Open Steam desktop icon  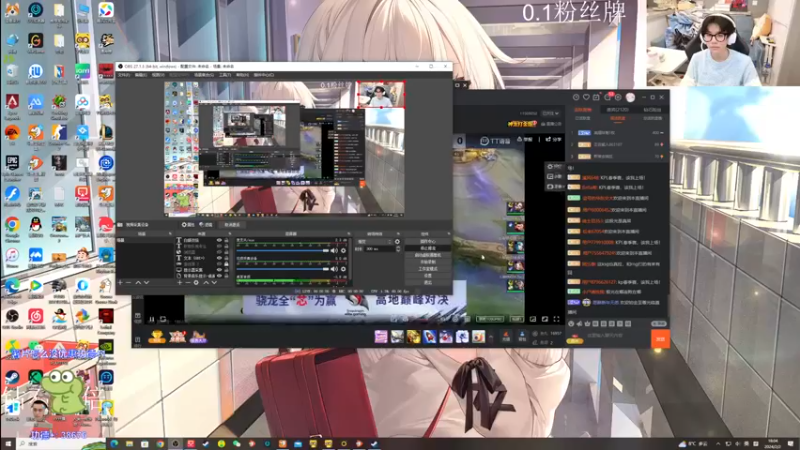click(x=12, y=381)
